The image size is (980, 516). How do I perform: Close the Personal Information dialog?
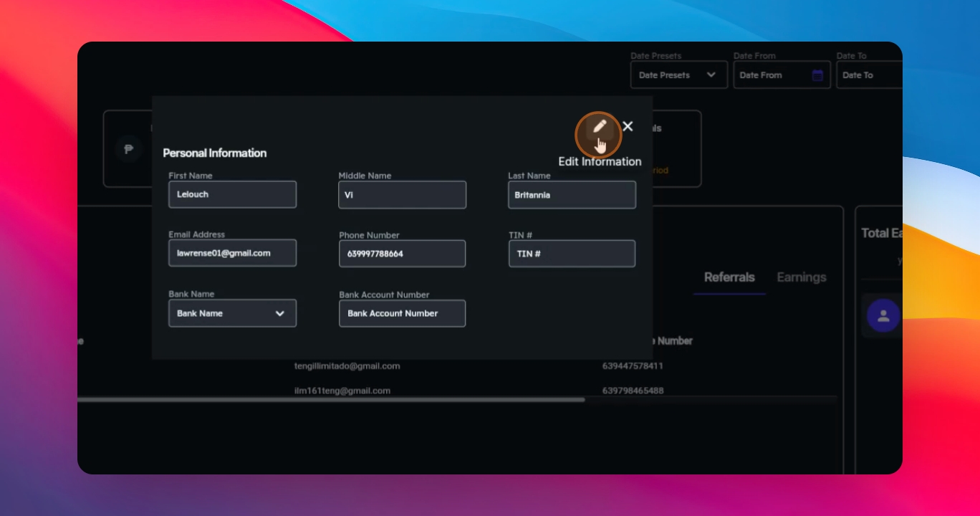[628, 126]
